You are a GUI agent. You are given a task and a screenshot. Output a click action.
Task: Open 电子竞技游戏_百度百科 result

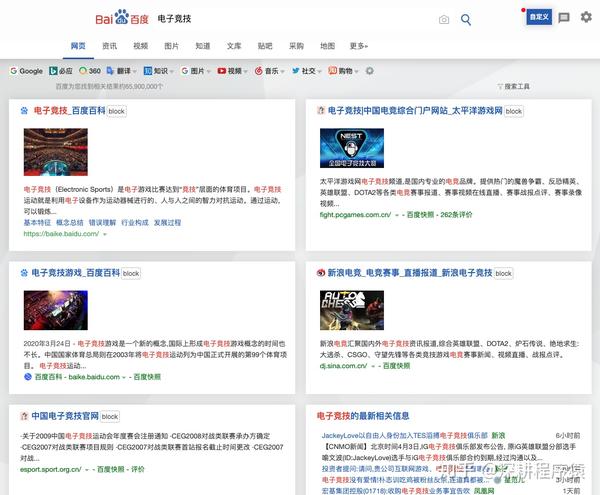(76, 273)
